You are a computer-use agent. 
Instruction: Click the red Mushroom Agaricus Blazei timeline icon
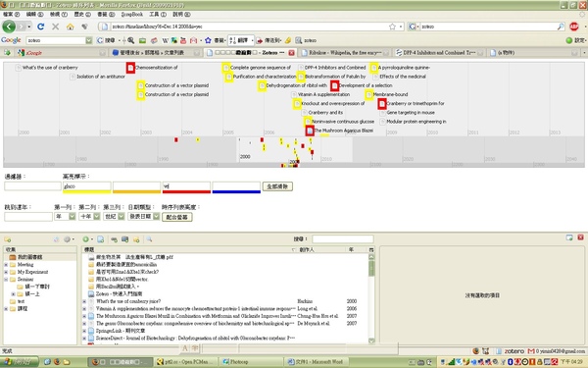pyautogui.click(x=310, y=131)
